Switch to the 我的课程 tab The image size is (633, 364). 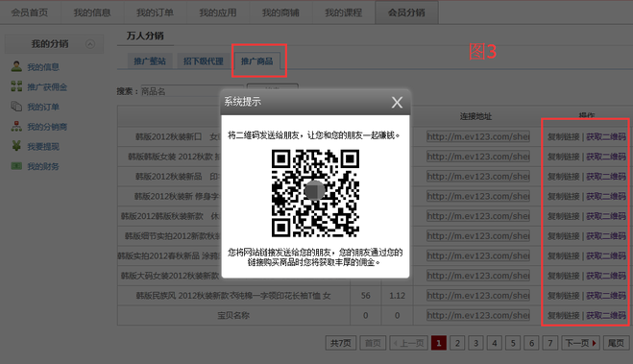(344, 12)
